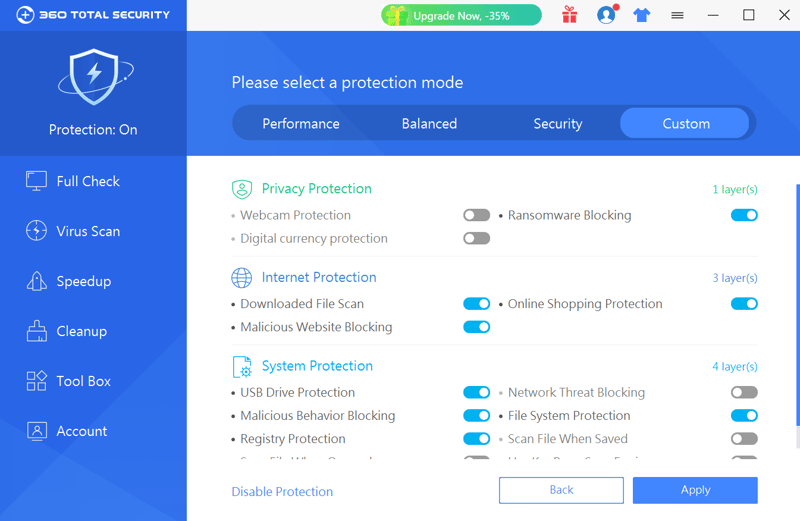
Task: Disable Malicious Website Blocking toggle
Action: 477,327
